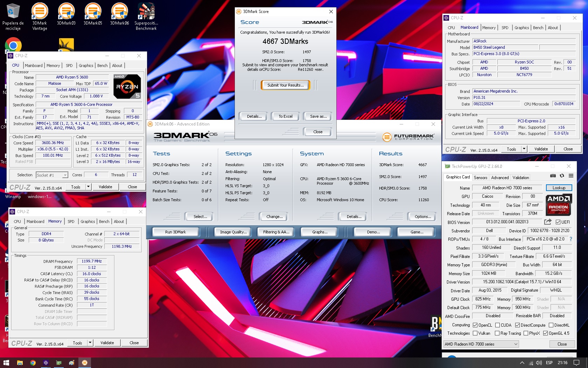Click the AMD Radeon Graphics logo in GPU-Z
The image size is (588, 368).
pos(559,205)
